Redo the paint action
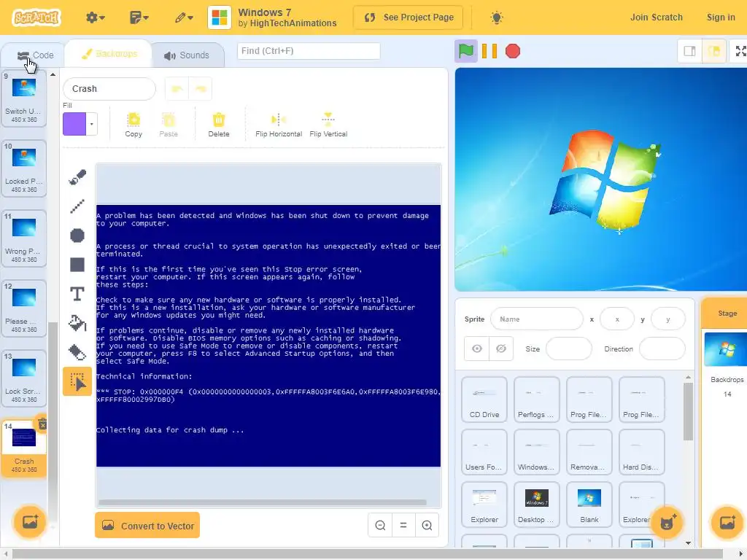The width and height of the screenshot is (747, 560). (201, 88)
